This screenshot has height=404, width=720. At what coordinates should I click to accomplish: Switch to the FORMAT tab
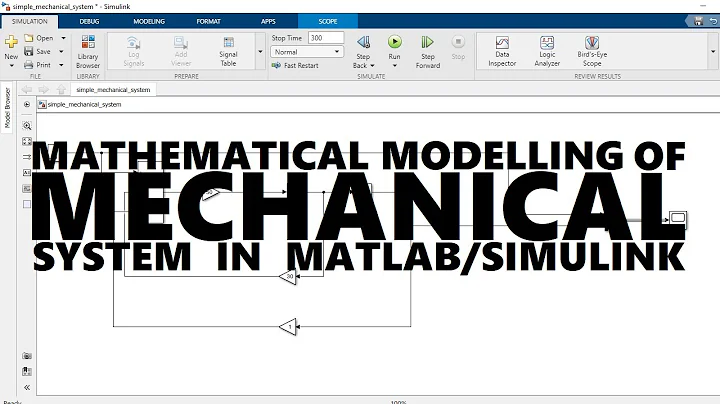click(x=208, y=21)
